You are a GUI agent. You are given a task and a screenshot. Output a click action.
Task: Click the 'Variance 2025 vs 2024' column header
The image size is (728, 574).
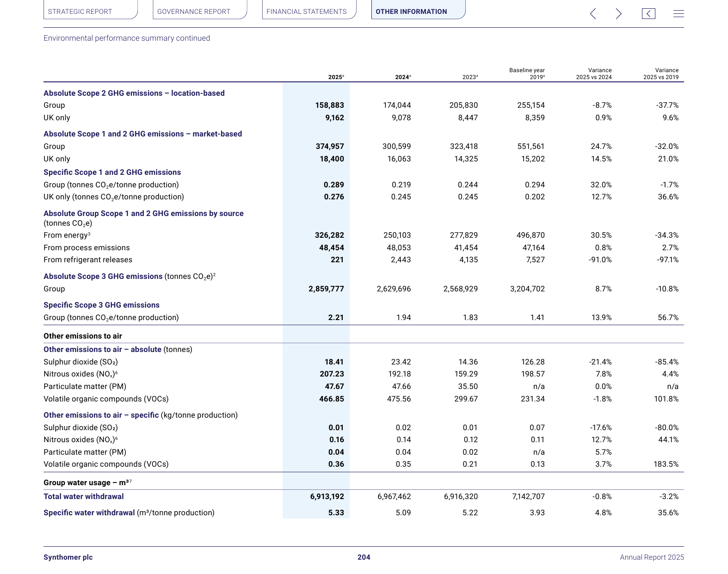(x=594, y=74)
